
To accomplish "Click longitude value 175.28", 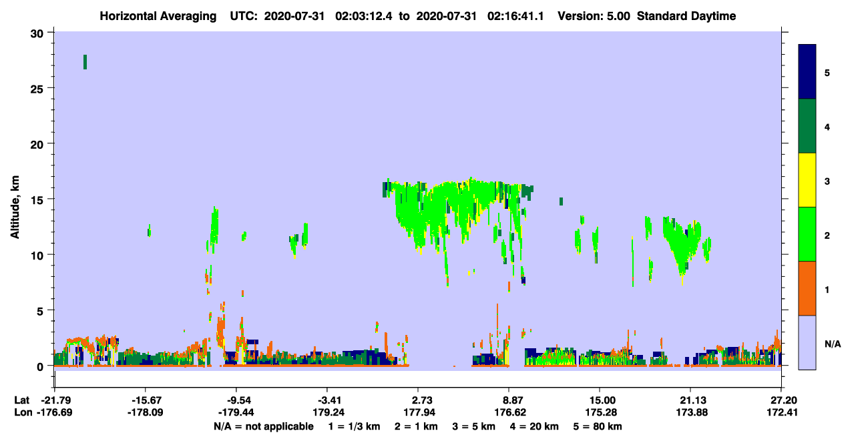I will (600, 412).
